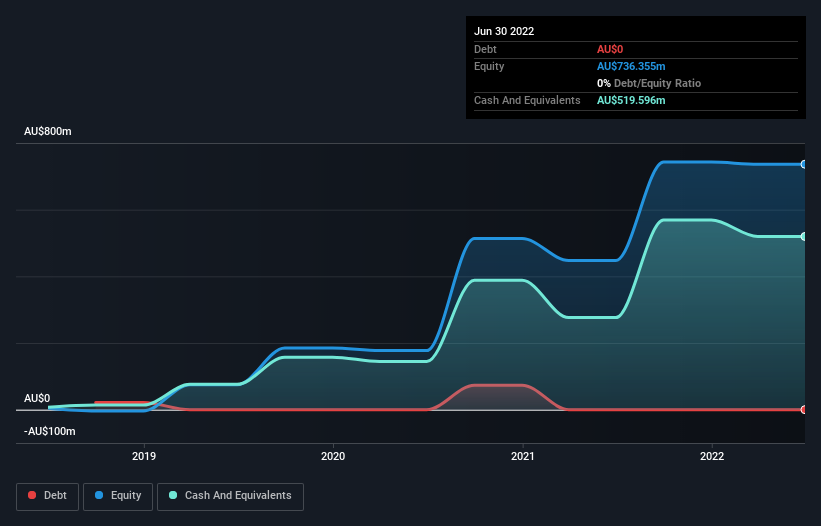Click the -AU$100m axis label
The image size is (821, 526).
(50, 431)
